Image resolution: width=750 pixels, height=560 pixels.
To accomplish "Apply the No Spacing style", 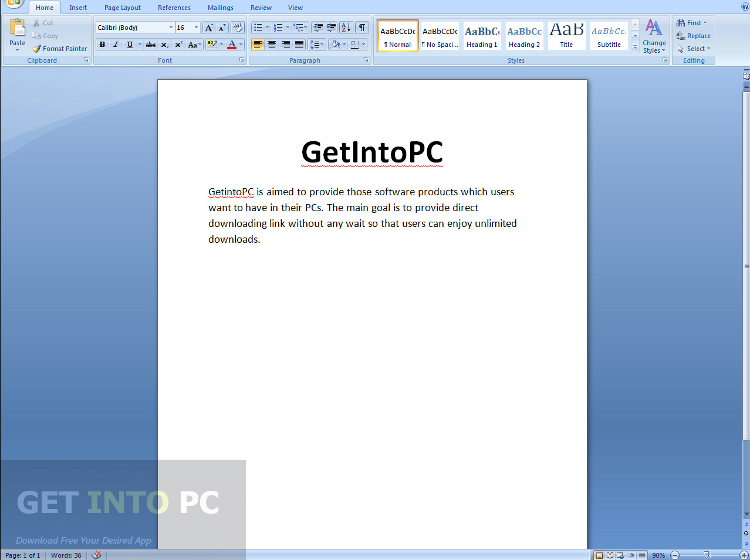I will click(440, 36).
